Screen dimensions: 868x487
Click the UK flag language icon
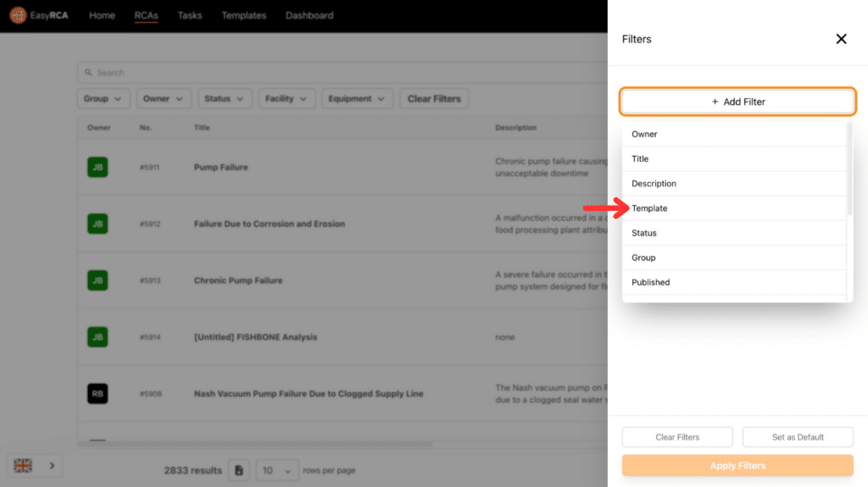coord(23,466)
